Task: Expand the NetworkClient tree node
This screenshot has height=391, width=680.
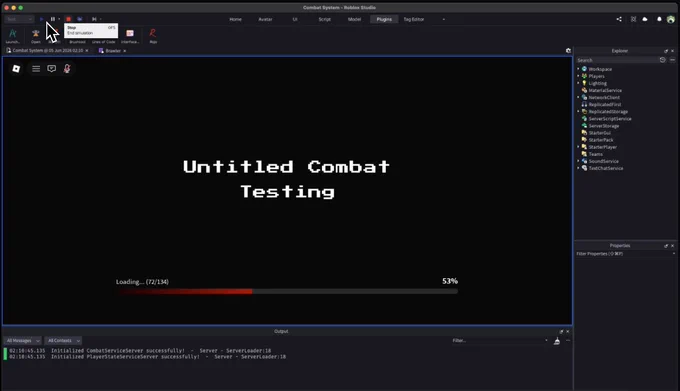Action: (x=578, y=97)
